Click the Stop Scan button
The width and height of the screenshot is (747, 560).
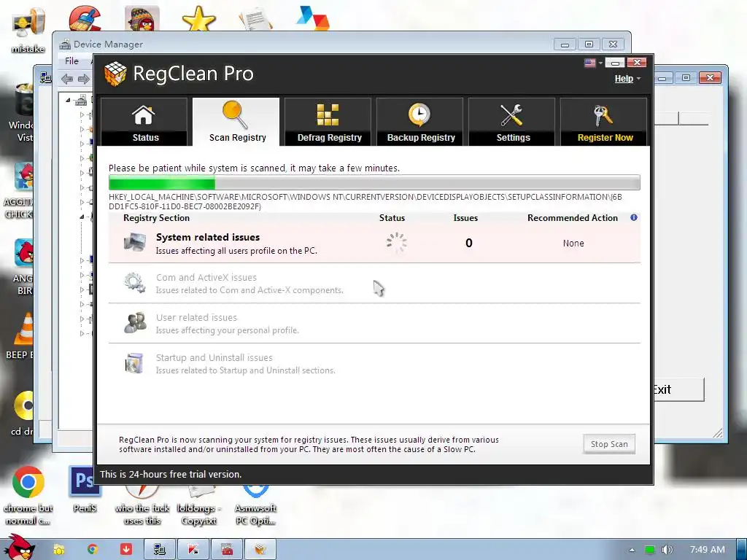coord(609,444)
